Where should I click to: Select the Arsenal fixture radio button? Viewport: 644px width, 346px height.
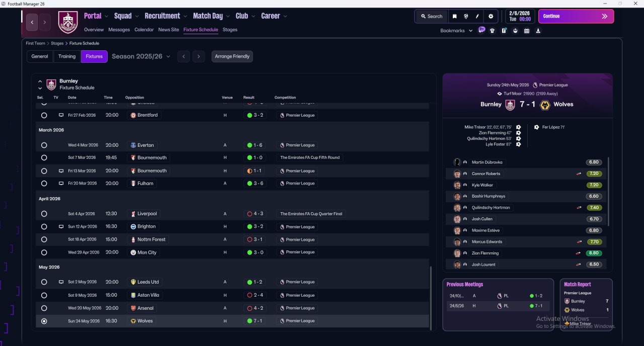click(44, 308)
